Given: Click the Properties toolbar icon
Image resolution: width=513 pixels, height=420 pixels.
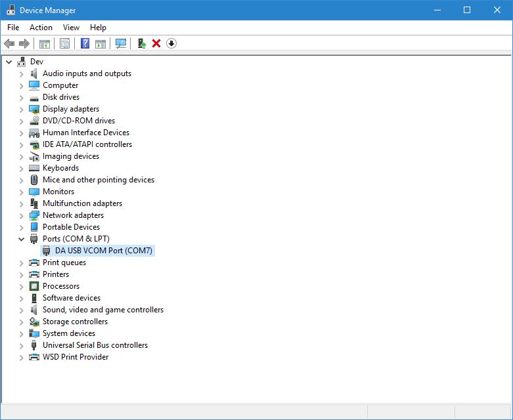Looking at the screenshot, I should pos(64,43).
